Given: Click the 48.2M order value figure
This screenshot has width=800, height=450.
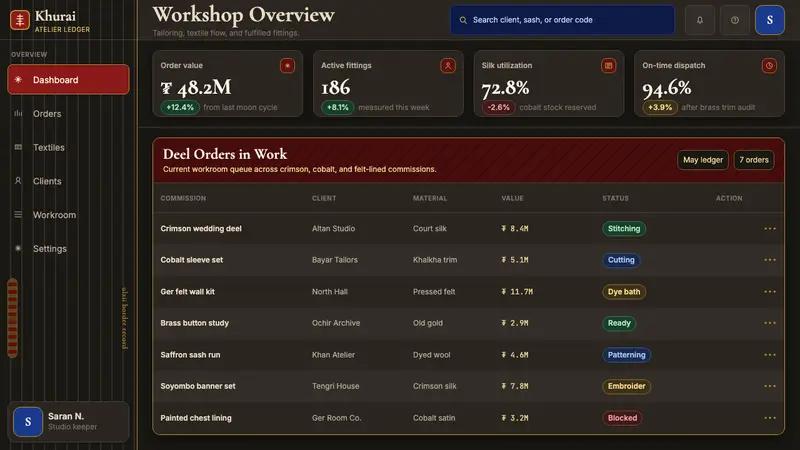Looking at the screenshot, I should point(196,87).
